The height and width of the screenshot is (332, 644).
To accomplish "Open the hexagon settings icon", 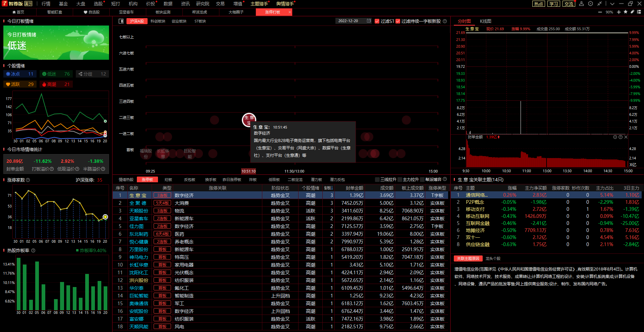I will tap(591, 4).
